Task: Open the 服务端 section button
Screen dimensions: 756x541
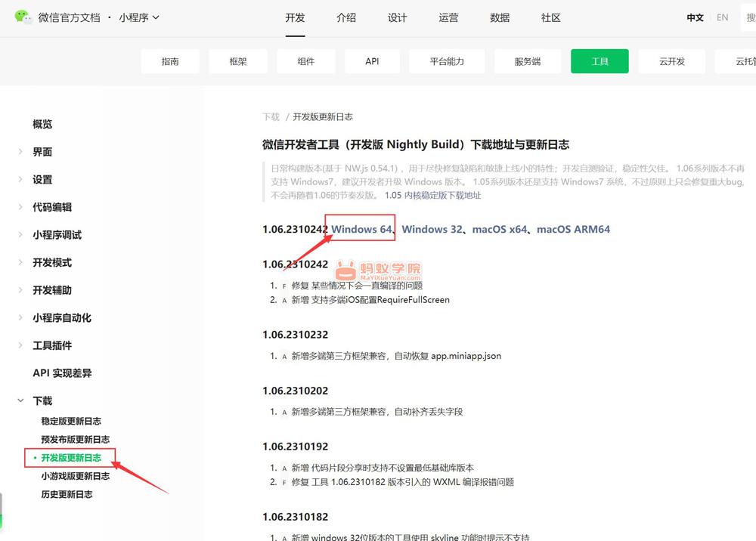Action: coord(528,61)
